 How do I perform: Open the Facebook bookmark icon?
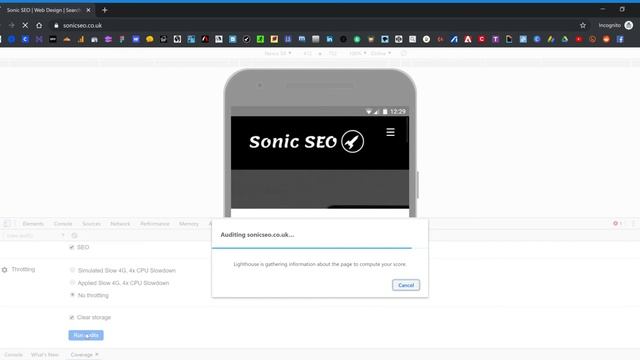(x=620, y=39)
